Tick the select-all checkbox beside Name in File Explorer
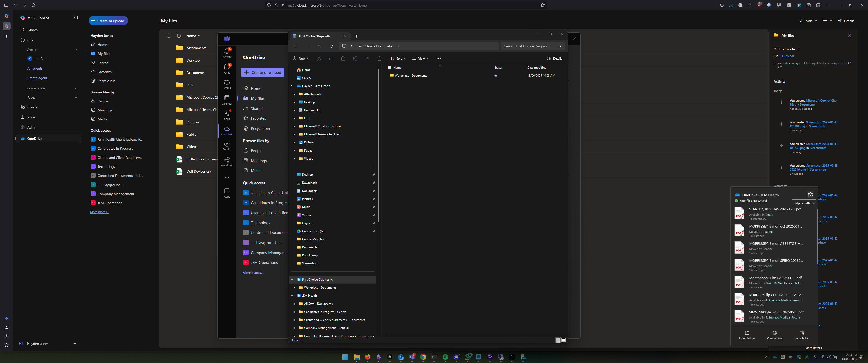 389,67
